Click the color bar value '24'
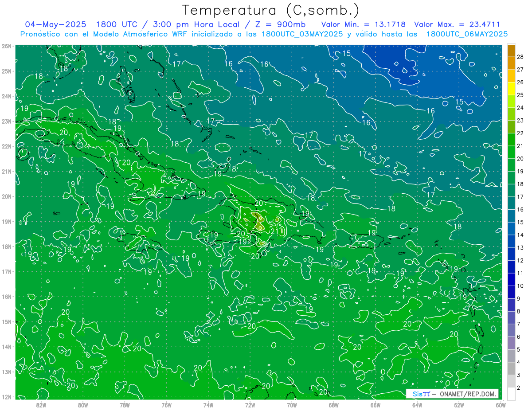Image resolution: width=532 pixels, height=411 pixels. (x=520, y=108)
